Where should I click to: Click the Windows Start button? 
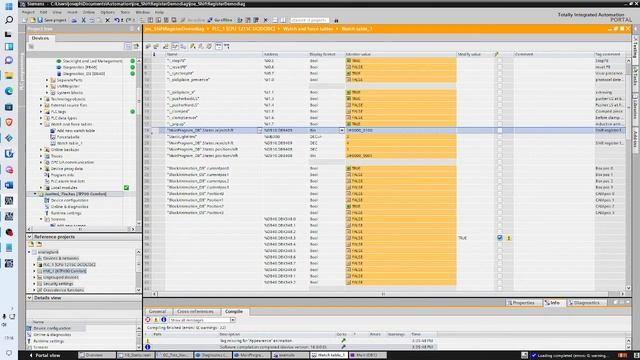[x=9, y=6]
